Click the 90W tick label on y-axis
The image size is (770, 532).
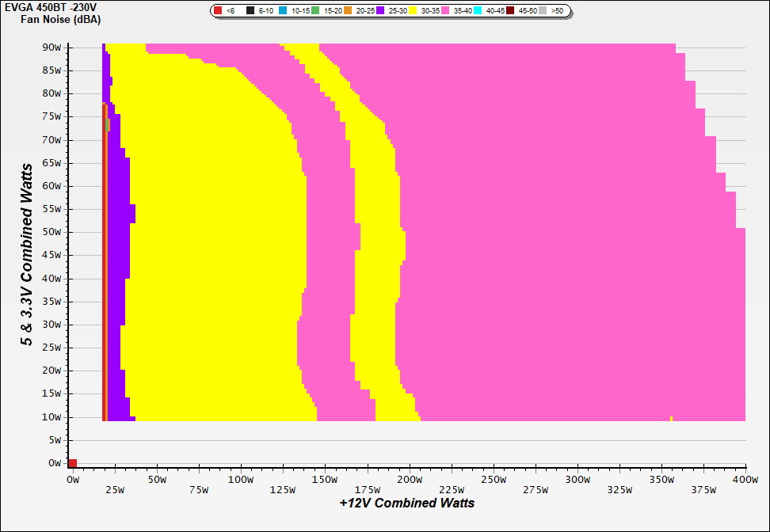[53, 47]
